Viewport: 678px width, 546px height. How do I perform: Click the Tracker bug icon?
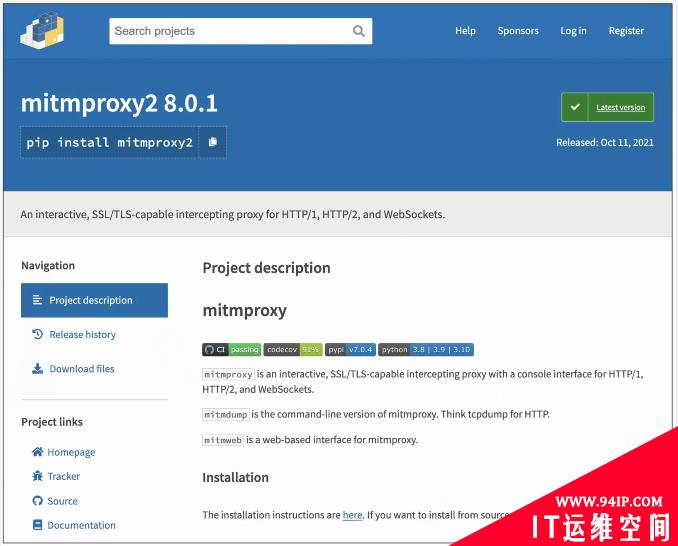tap(38, 476)
